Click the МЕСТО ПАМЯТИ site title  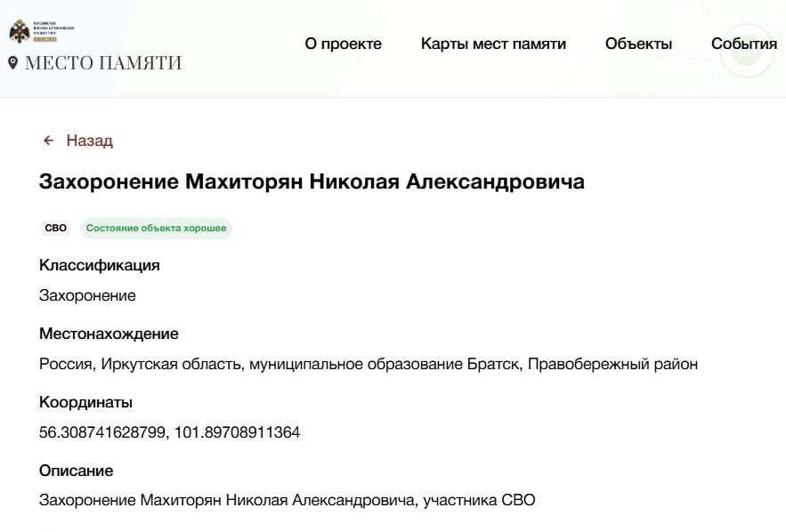pos(103,63)
